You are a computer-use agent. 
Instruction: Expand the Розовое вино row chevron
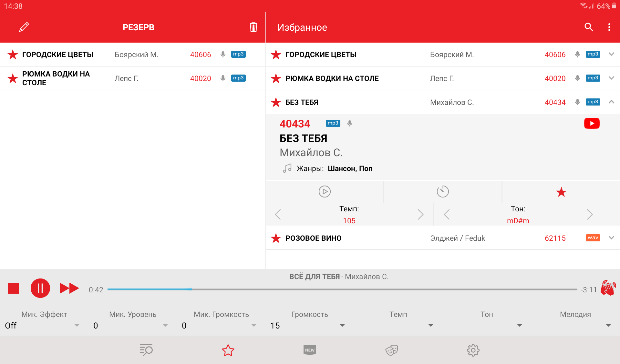pos(611,238)
